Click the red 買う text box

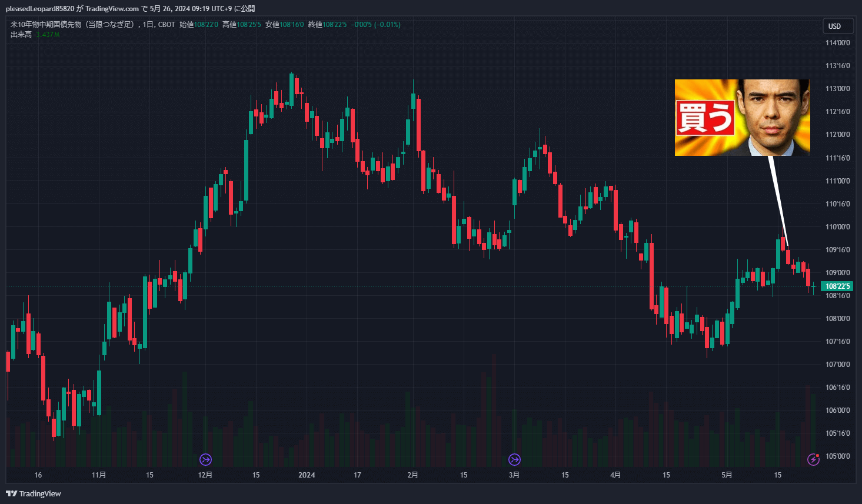705,118
